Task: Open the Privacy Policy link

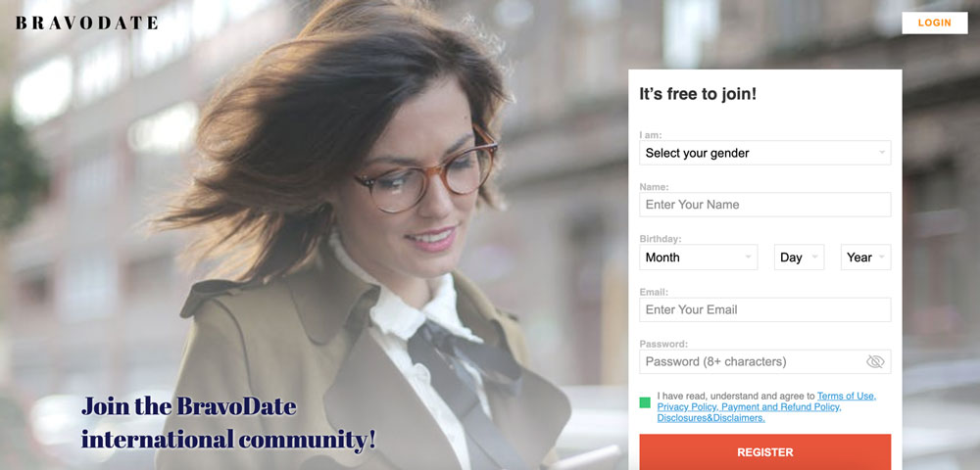Action: tap(686, 407)
